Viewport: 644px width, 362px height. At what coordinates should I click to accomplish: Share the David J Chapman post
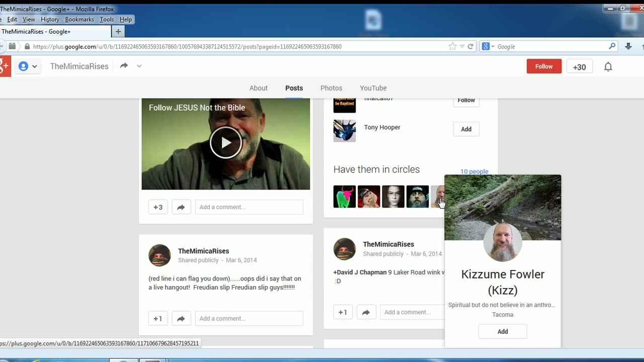[x=366, y=312]
